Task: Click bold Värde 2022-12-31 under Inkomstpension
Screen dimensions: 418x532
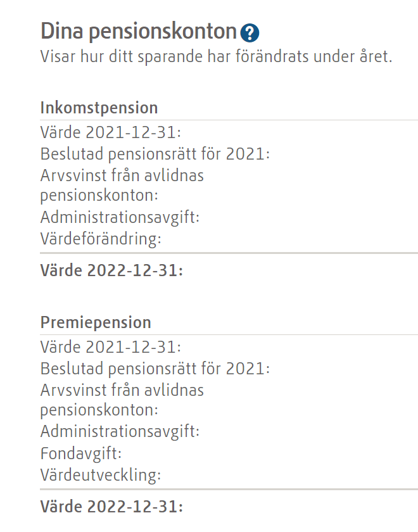Action: [111, 270]
